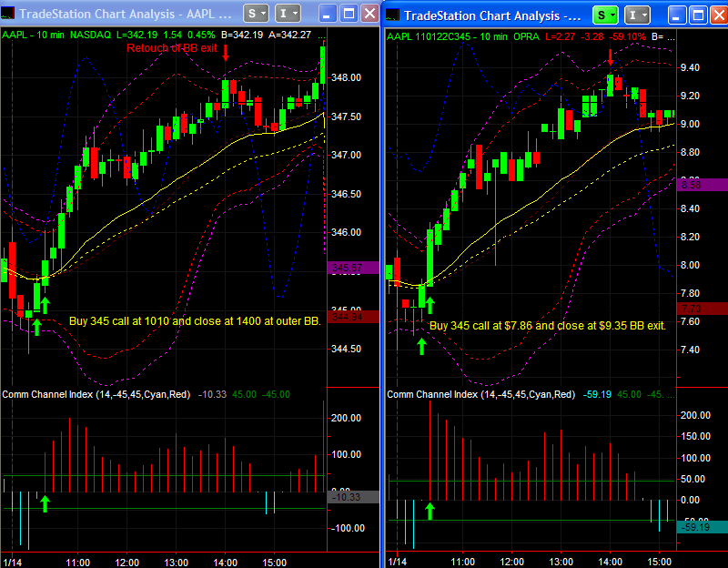Open interval link I dropdown in left AAPL window
The width and height of the screenshot is (728, 568).
pos(288,14)
